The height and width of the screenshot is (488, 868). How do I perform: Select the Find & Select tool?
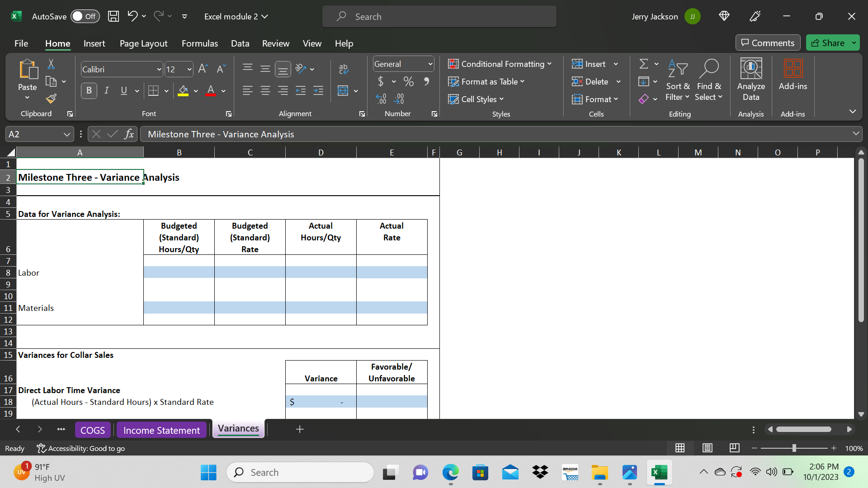(708, 80)
